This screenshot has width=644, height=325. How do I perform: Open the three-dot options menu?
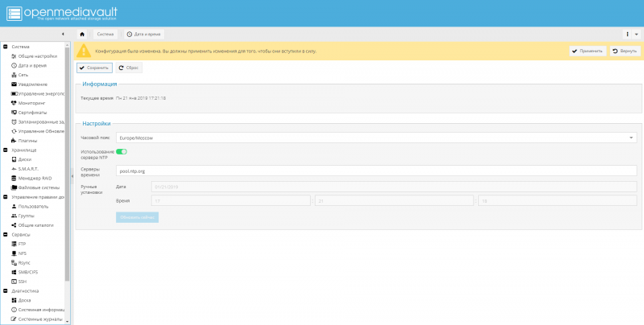(x=628, y=35)
